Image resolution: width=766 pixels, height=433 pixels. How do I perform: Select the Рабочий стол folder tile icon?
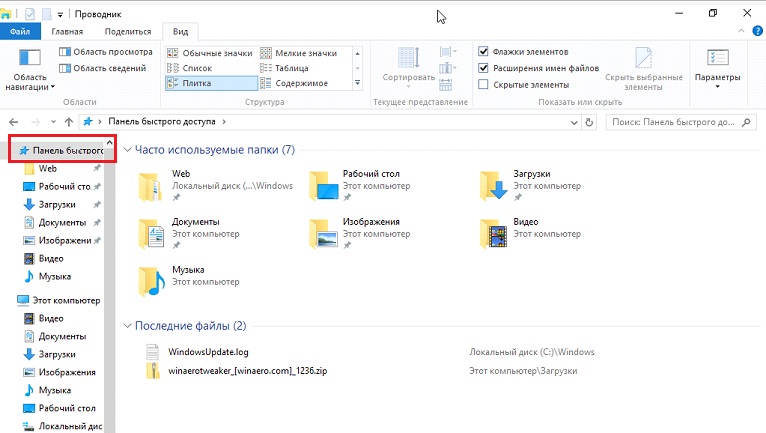(x=324, y=186)
